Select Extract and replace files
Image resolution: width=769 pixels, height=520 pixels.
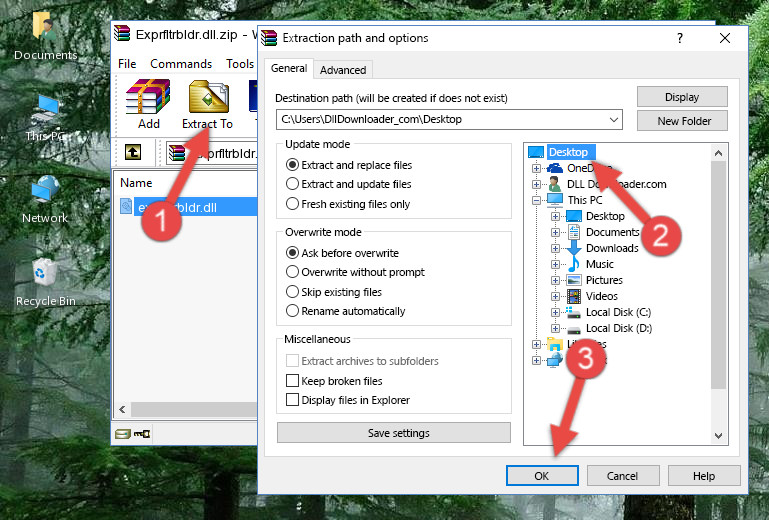click(292, 165)
